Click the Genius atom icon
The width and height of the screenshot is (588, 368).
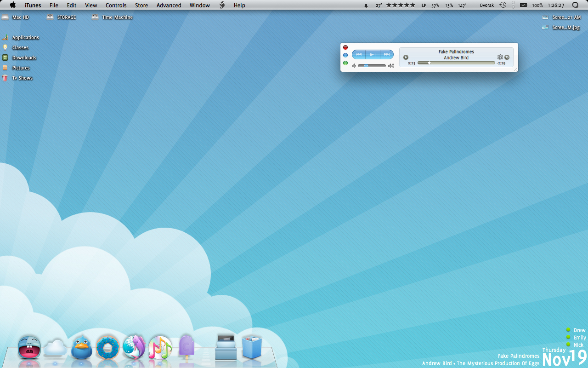pyautogui.click(x=500, y=57)
